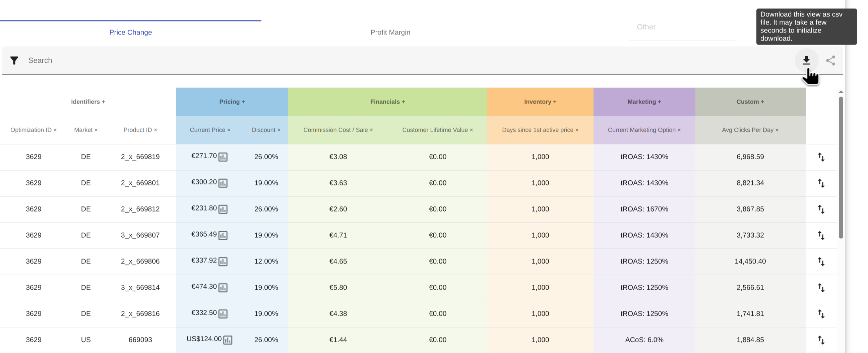868x353 pixels.
Task: Open price chart for US$124.00
Action: 228,340
